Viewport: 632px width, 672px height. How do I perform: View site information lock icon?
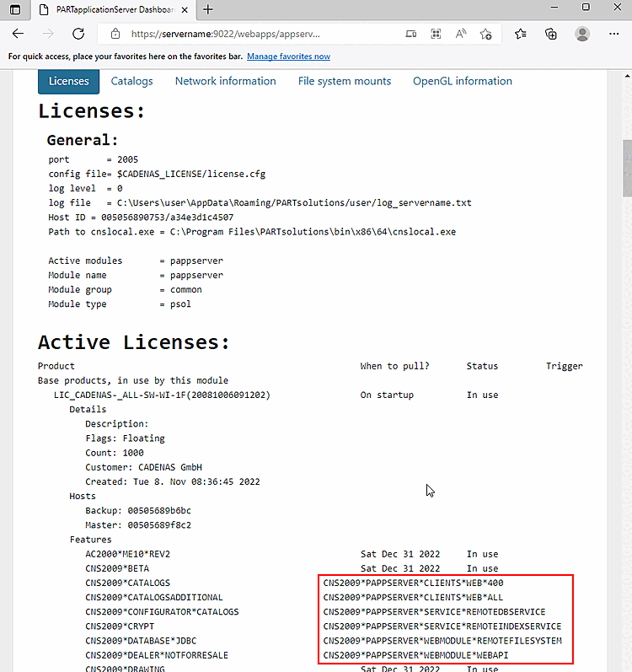(115, 34)
